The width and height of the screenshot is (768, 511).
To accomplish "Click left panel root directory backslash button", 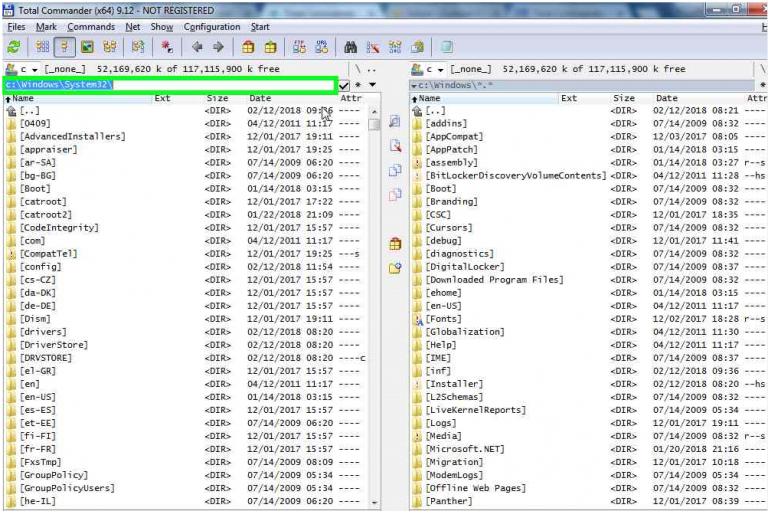I will point(357,69).
